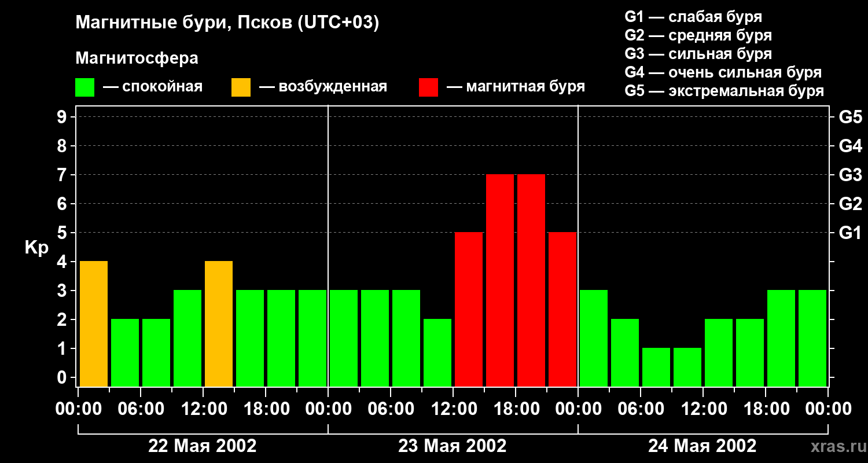
Task: Click the orange Kp 4 bar at 00:00 on 22 May
Action: pyautogui.click(x=94, y=324)
